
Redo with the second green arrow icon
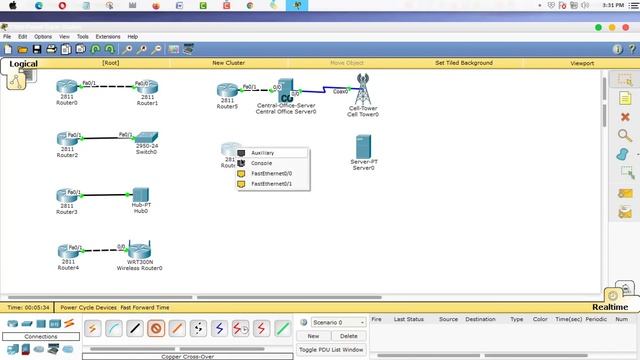pos(109,49)
